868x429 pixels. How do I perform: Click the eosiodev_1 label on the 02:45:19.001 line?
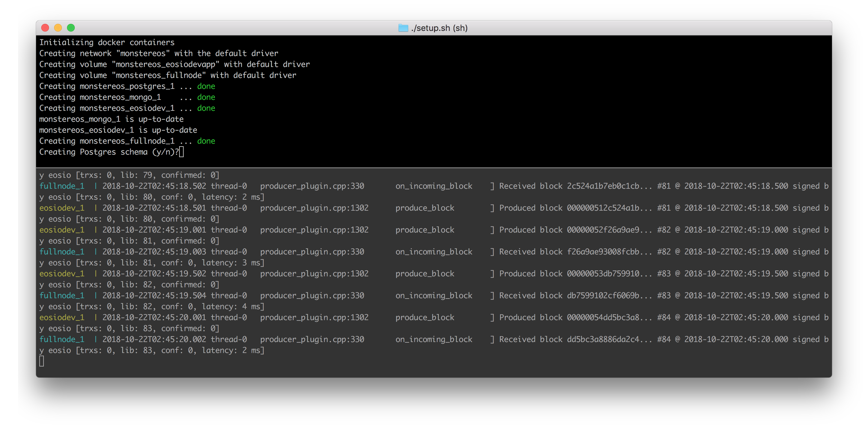(62, 230)
